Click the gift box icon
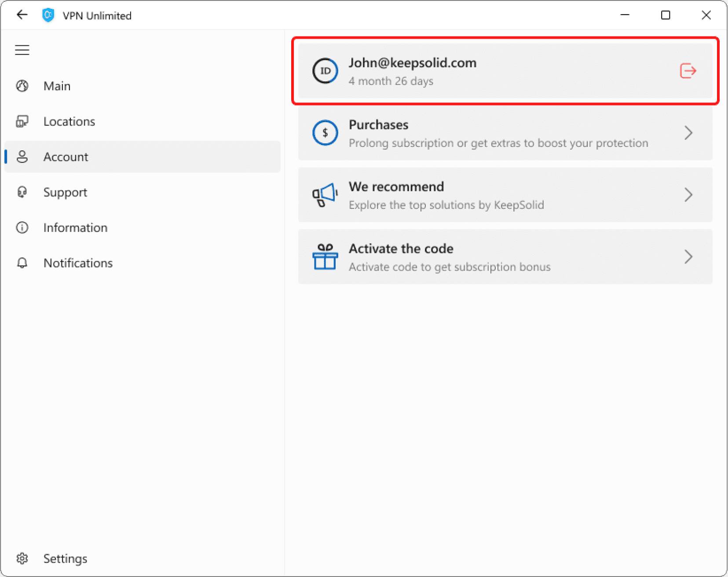Image resolution: width=728 pixels, height=577 pixels. click(x=325, y=257)
